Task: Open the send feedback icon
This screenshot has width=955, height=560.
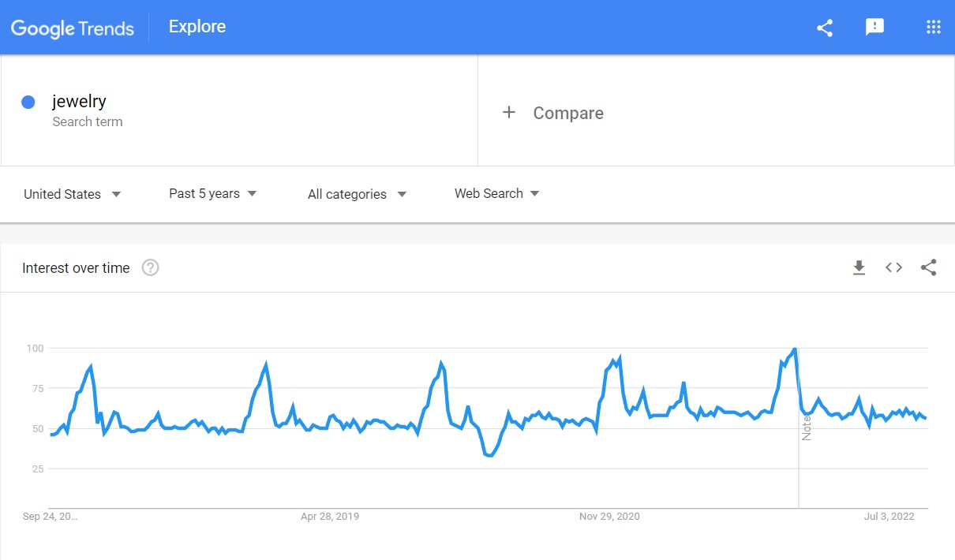Action: (x=874, y=28)
